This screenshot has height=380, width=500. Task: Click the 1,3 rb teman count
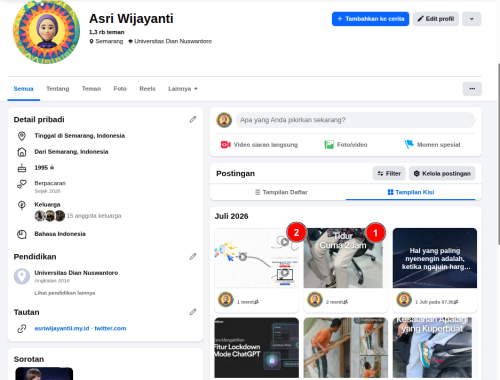pos(107,32)
